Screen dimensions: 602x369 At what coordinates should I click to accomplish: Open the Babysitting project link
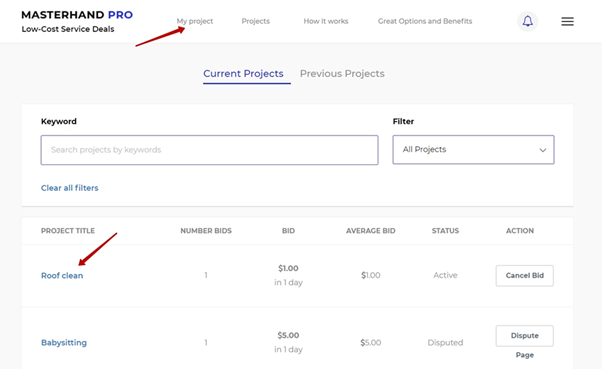pos(64,343)
